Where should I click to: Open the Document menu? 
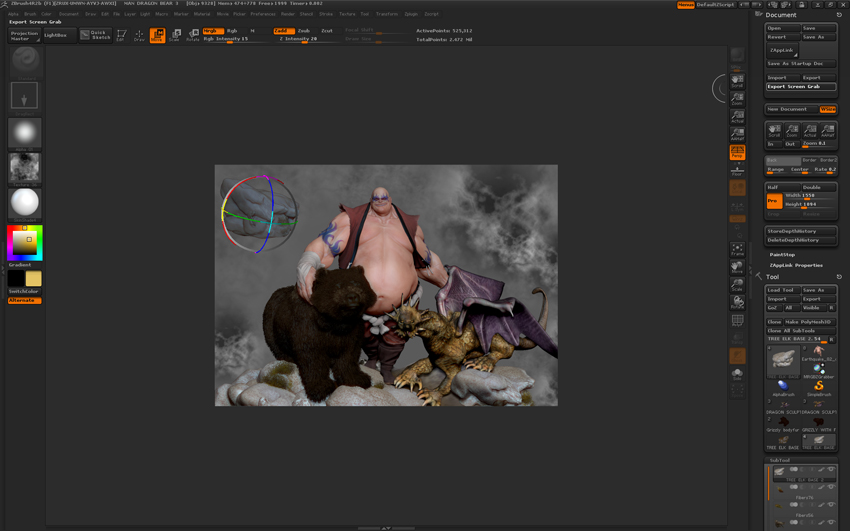[69, 14]
